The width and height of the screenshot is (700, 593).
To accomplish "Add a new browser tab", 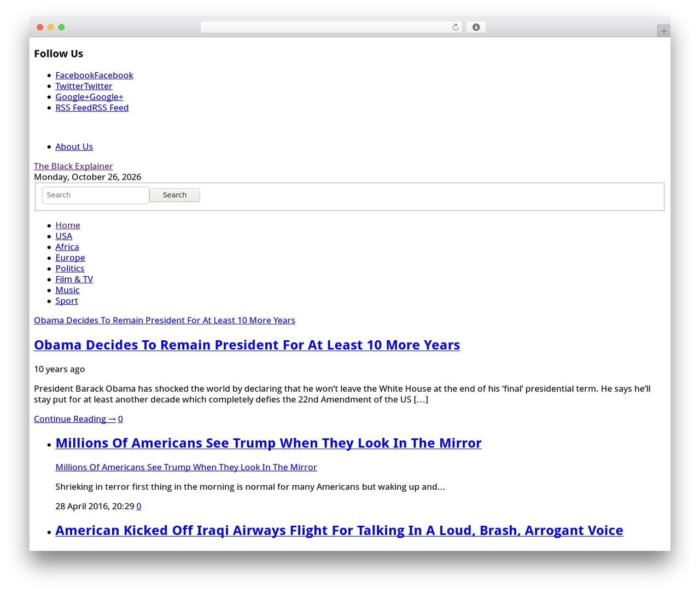I will (663, 31).
